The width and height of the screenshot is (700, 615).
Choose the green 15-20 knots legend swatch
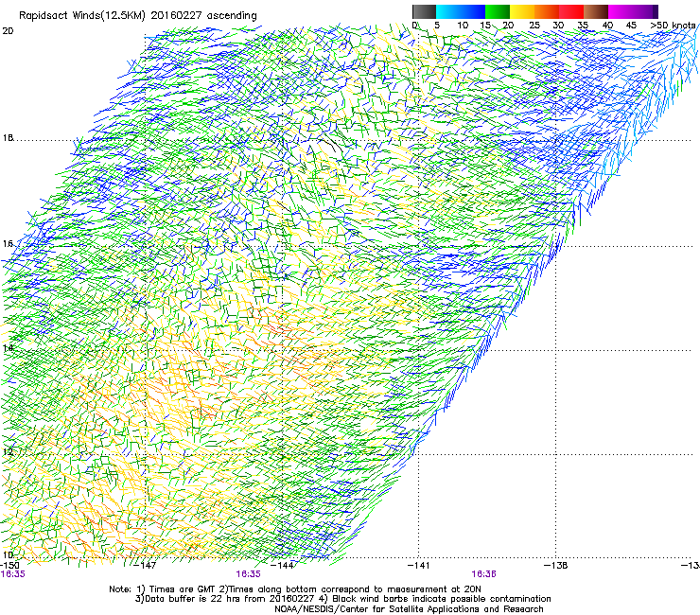pyautogui.click(x=498, y=11)
